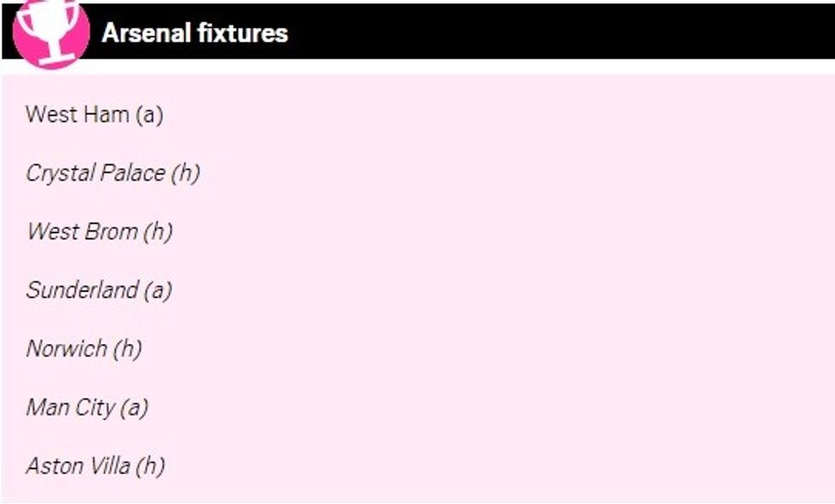
Task: Click the (h) marker beside Crystal Palace
Action: [185, 173]
